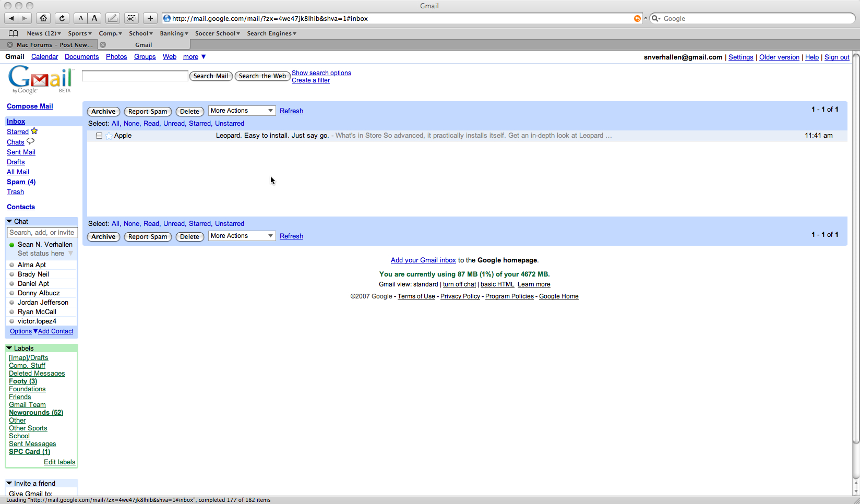
Task: Click the Home icon in the toolbar
Action: pos(43,18)
